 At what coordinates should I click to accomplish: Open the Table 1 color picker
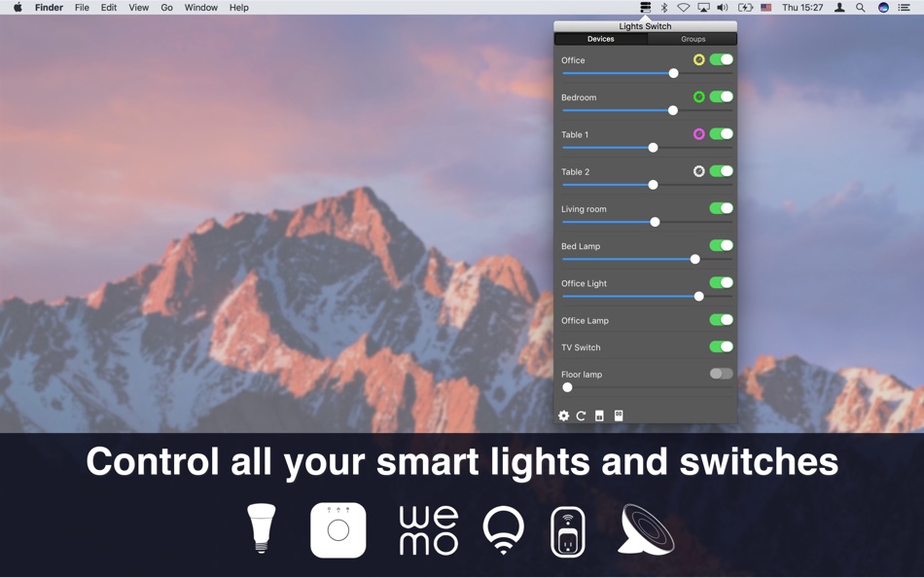point(698,133)
